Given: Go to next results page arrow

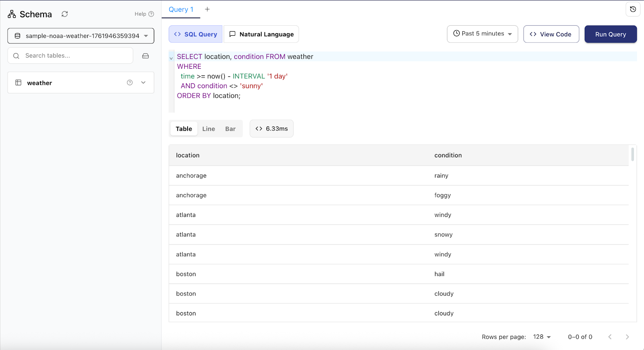Looking at the screenshot, I should (627, 337).
